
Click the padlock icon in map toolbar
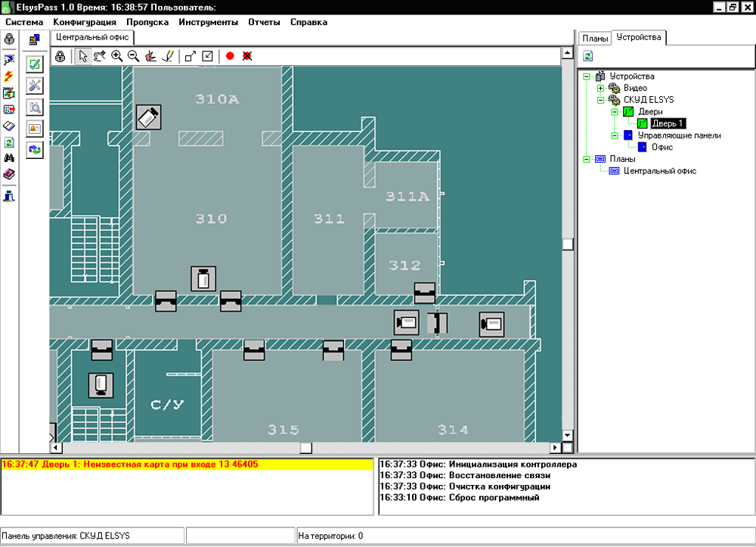point(60,56)
